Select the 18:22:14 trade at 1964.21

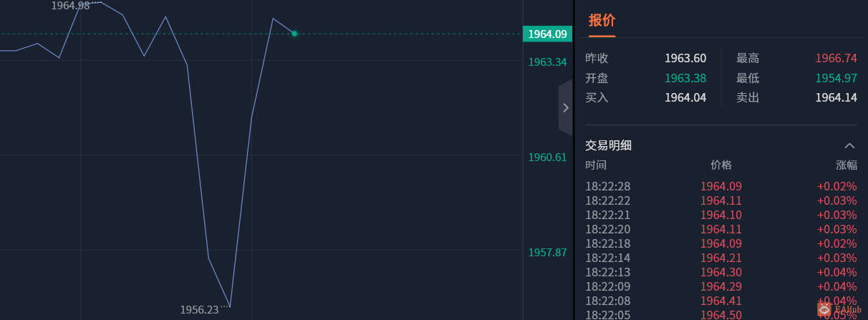[720, 258]
